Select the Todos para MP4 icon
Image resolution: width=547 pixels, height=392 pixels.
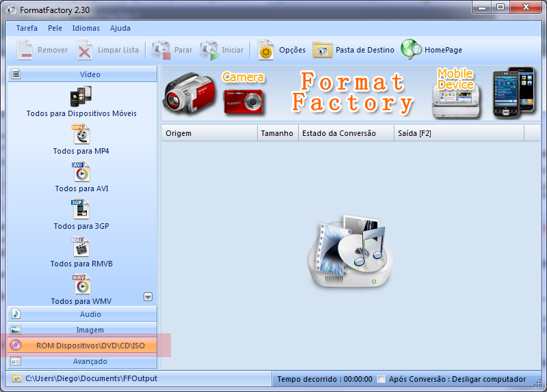click(81, 135)
